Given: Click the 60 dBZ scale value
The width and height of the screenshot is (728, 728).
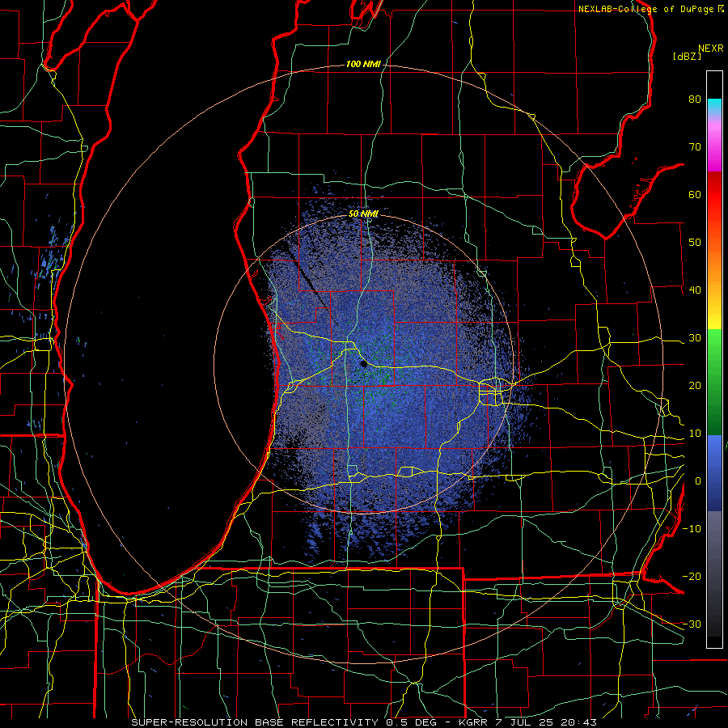Looking at the screenshot, I should click(x=695, y=194).
